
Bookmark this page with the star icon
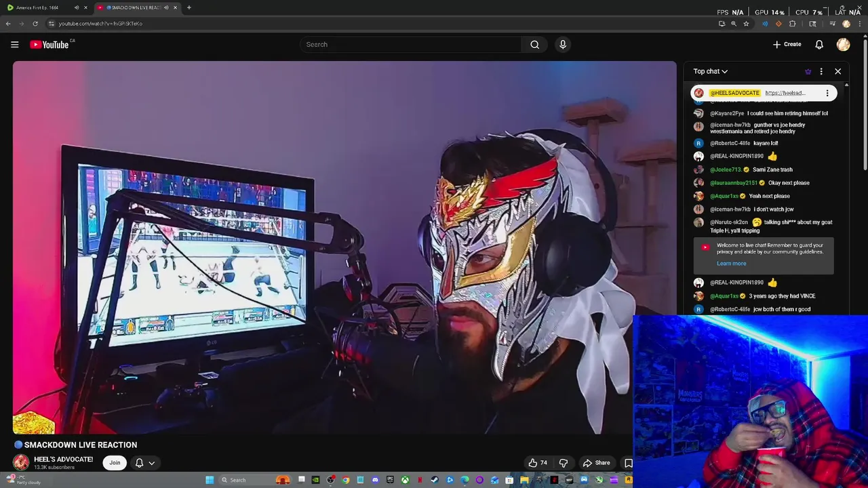tap(746, 24)
